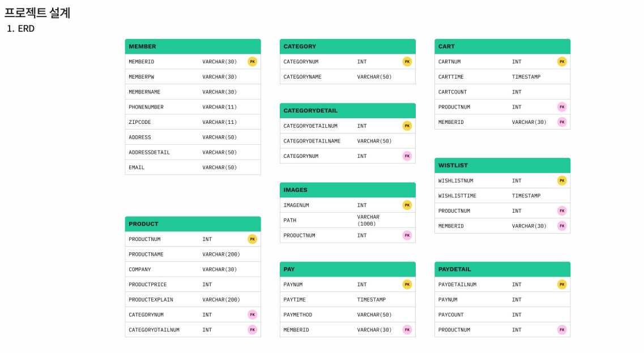Click the PRODUCTNAME field name
This screenshot has height=353, width=644.
point(146,254)
